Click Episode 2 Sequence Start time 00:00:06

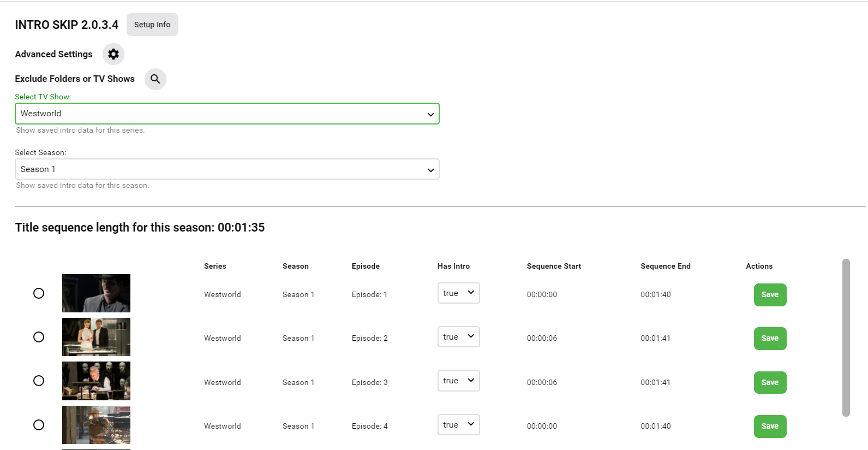542,339
